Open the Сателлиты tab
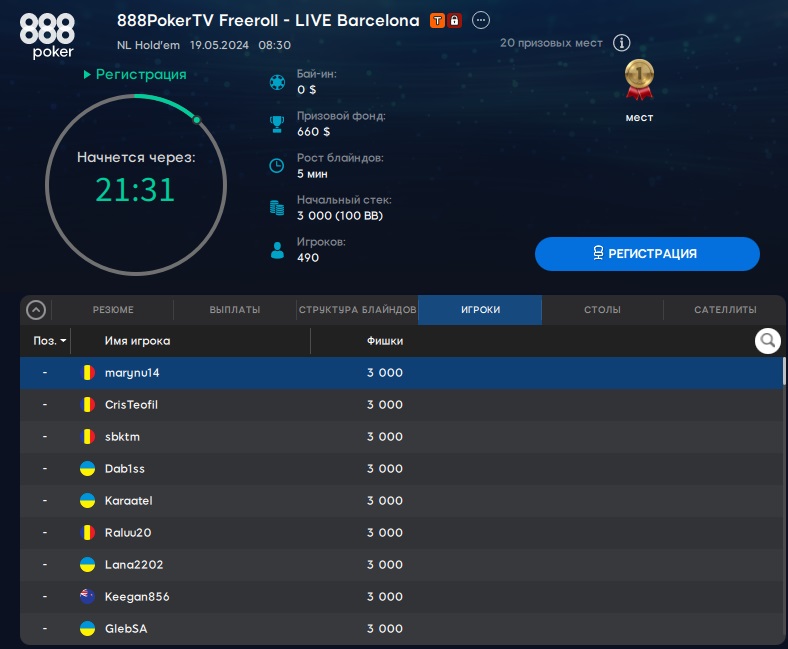 [x=725, y=310]
